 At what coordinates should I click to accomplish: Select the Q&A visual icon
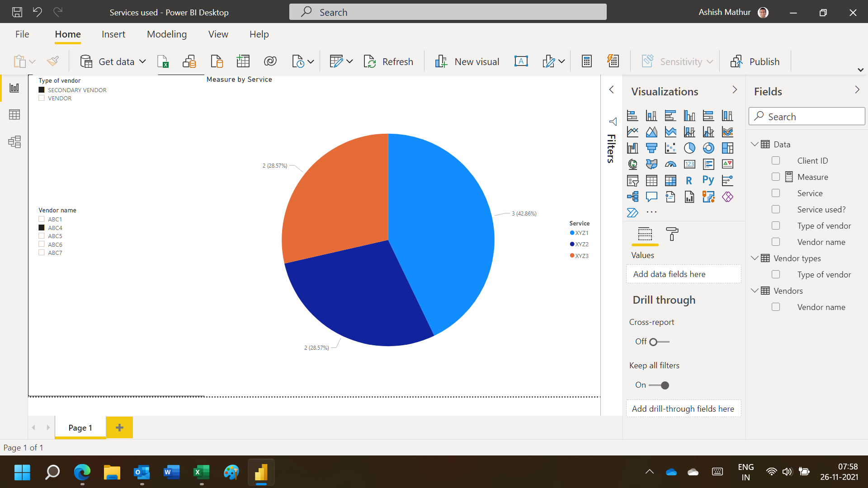pyautogui.click(x=651, y=197)
